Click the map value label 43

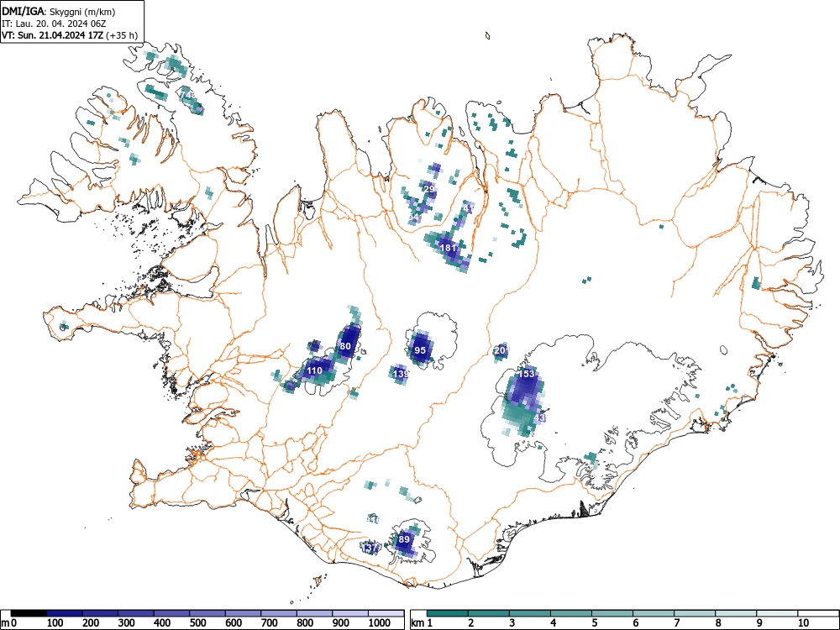click(539, 417)
